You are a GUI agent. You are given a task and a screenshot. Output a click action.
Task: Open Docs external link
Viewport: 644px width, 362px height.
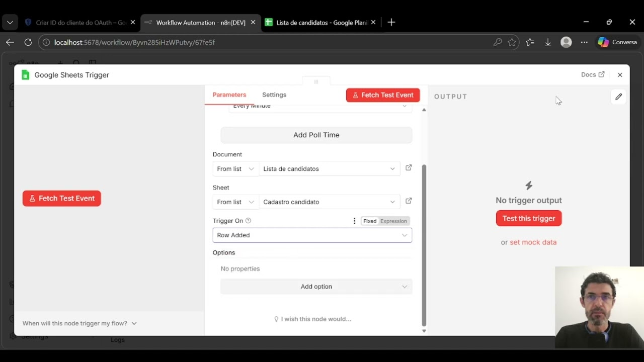[593, 74]
